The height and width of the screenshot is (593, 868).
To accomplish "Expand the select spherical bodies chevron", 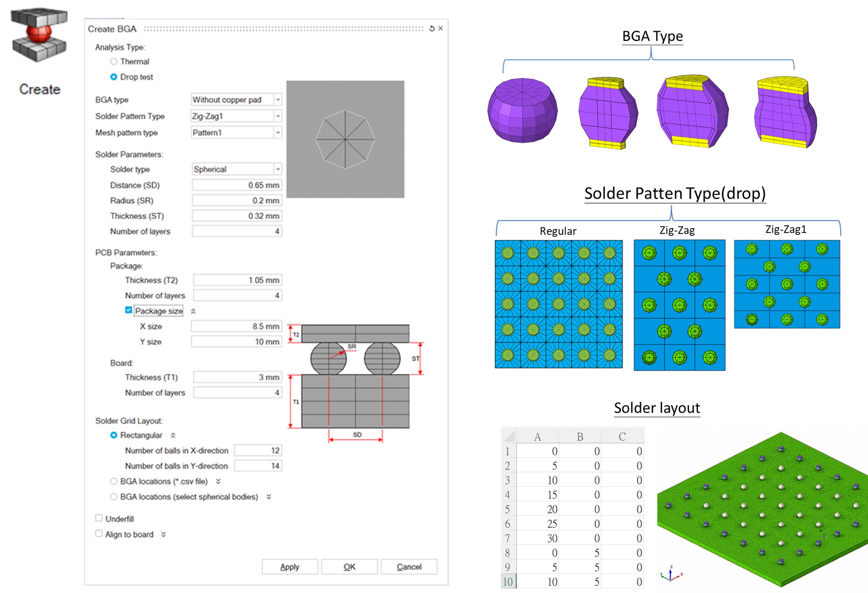I will (269, 497).
